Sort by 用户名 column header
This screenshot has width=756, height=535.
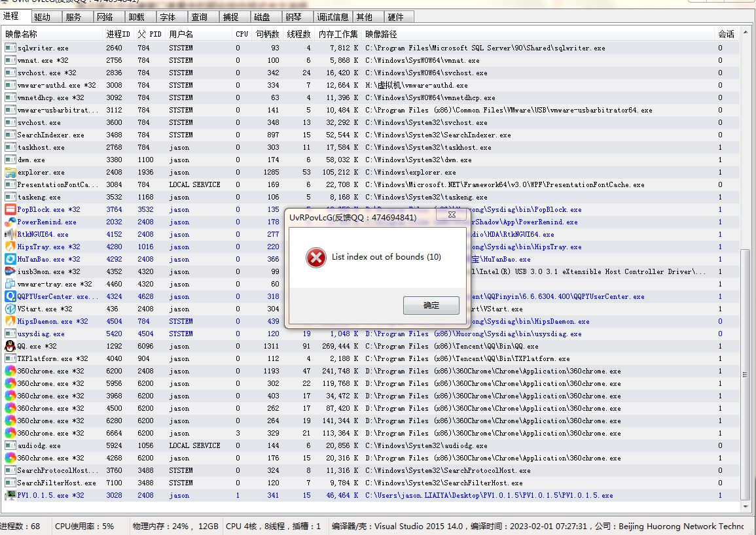(x=198, y=34)
